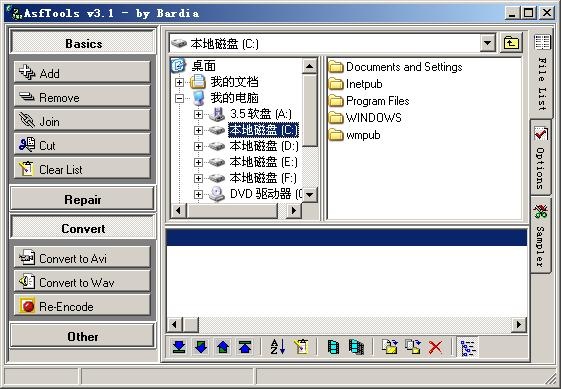Click the A-Z sort icon
561x389 pixels.
[278, 347]
